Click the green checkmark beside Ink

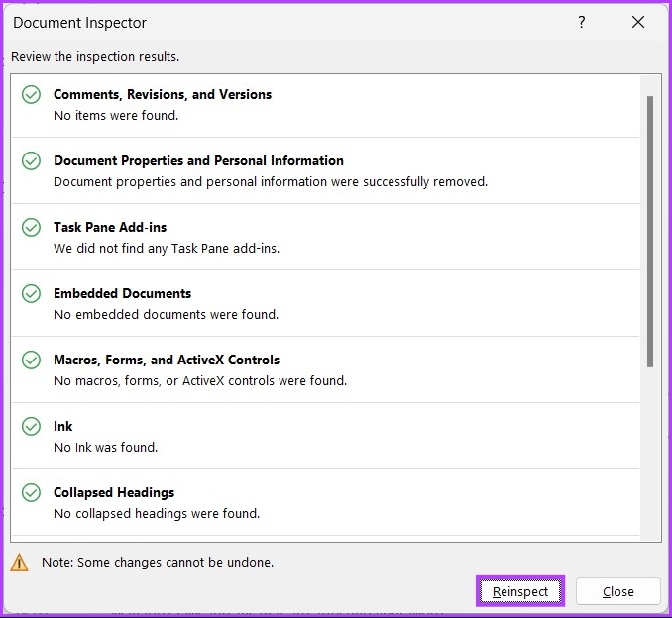(32, 426)
